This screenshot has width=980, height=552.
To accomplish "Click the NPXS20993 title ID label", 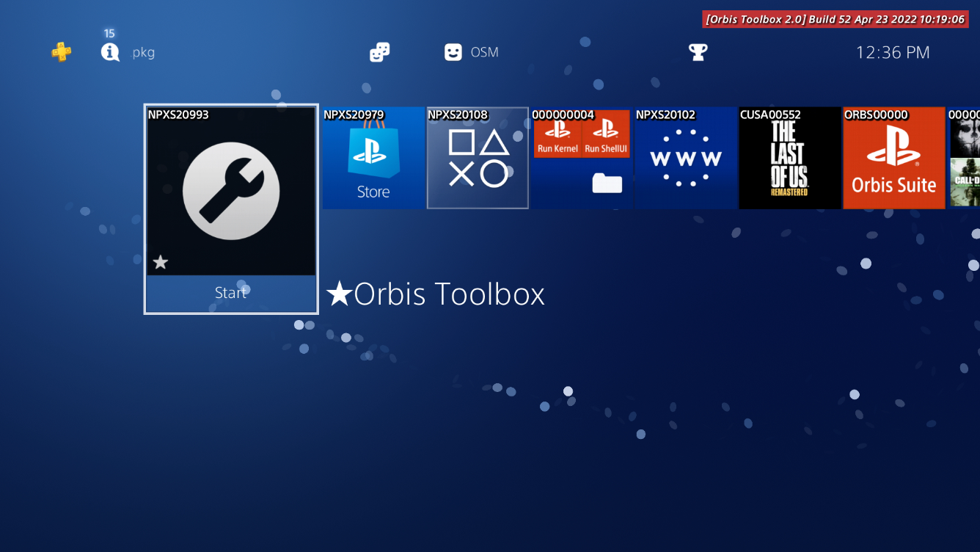I will [x=178, y=115].
